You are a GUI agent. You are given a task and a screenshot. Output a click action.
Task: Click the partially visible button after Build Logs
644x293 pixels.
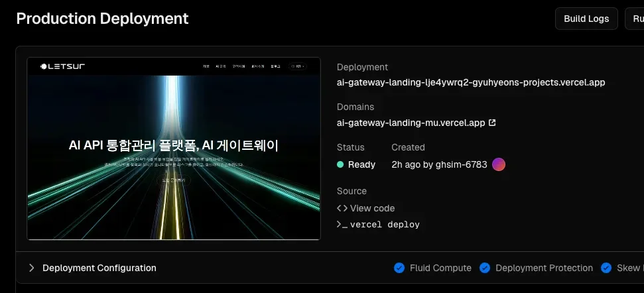(635, 19)
